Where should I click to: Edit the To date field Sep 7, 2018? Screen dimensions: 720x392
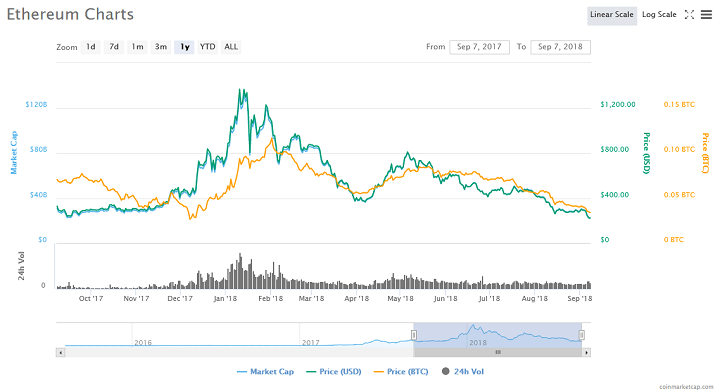(x=560, y=47)
